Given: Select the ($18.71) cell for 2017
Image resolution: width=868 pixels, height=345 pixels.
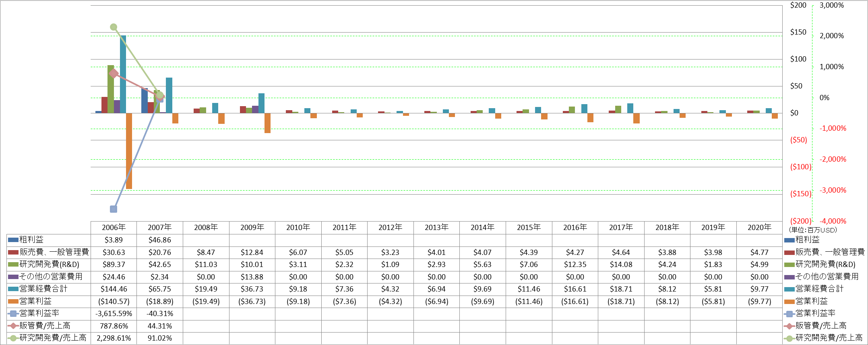Looking at the screenshot, I should pos(621,301).
